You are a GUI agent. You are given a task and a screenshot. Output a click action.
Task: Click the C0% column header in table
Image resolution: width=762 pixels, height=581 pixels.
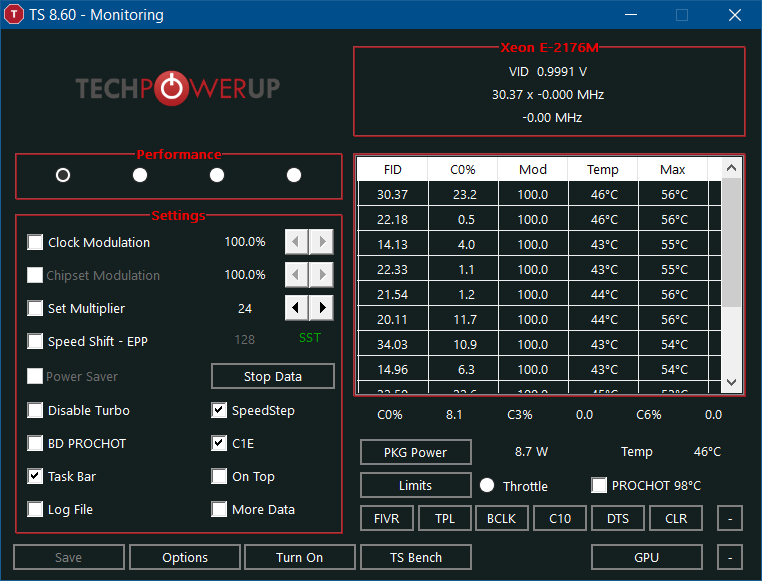(x=463, y=170)
